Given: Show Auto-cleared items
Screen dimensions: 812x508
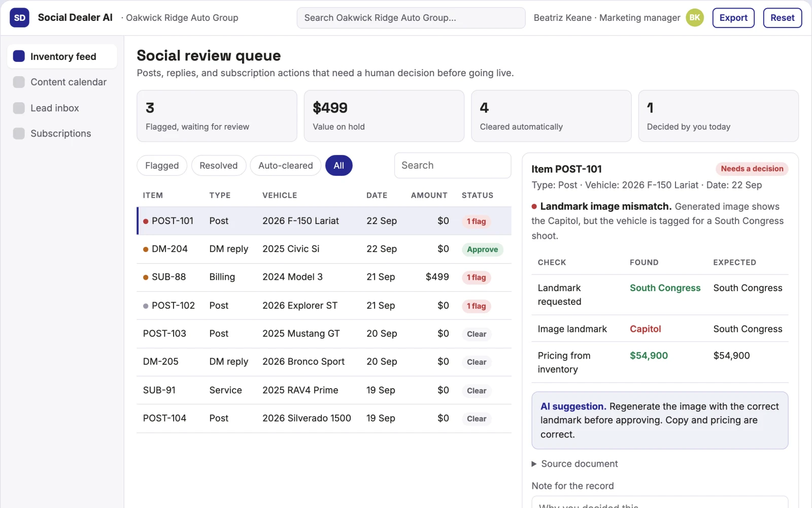Looking at the screenshot, I should [x=285, y=166].
